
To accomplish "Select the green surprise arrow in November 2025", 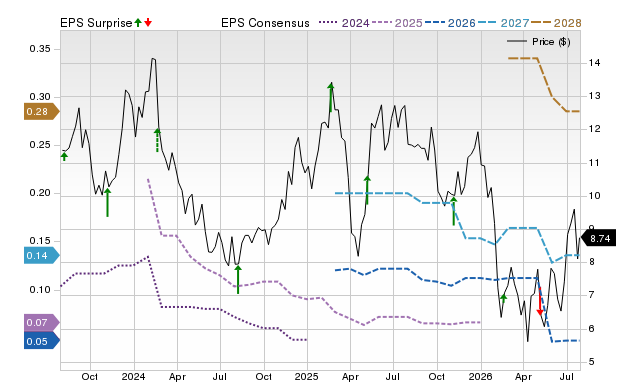I will point(453,211).
